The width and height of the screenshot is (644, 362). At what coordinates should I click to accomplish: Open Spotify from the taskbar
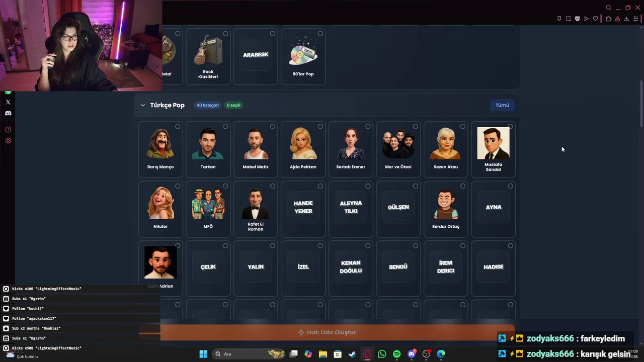pos(396,354)
